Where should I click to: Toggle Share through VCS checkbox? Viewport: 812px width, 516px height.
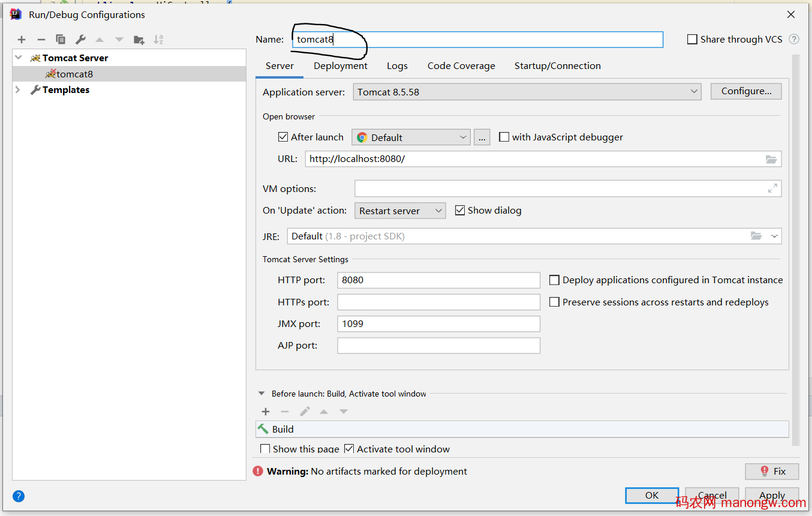(x=692, y=40)
